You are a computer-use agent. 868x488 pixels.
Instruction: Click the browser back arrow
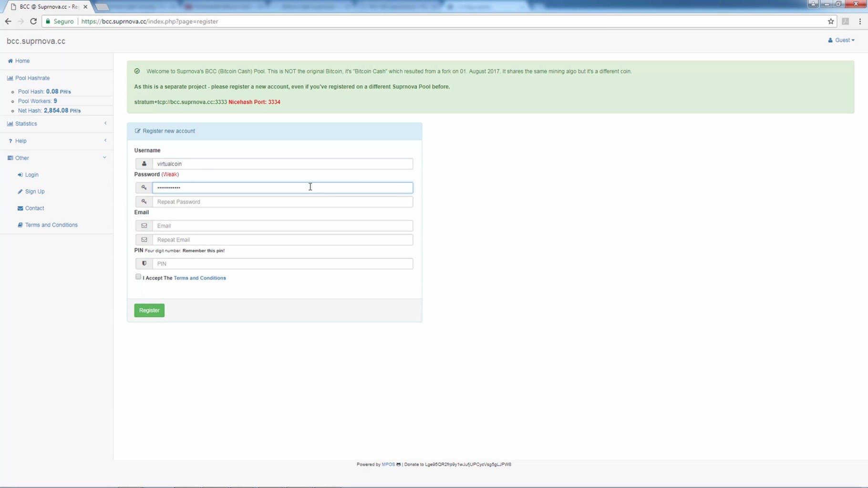(8, 21)
